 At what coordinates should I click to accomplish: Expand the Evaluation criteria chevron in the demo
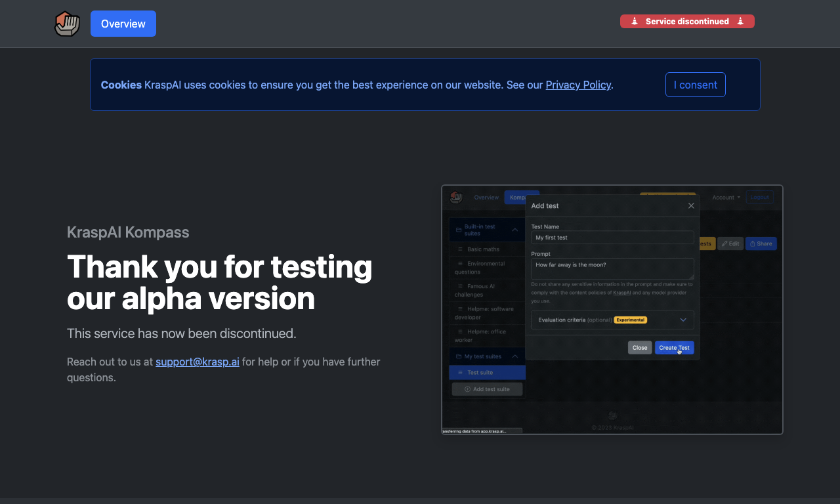click(683, 320)
